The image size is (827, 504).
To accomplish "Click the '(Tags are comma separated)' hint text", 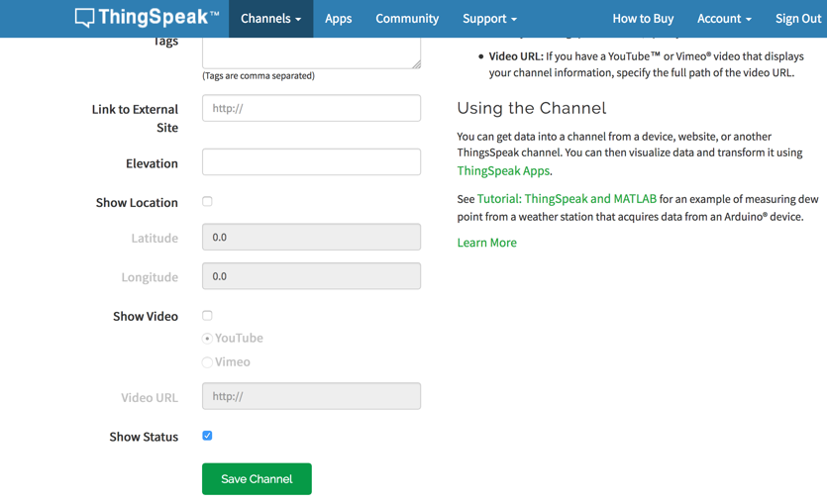I will click(x=258, y=76).
